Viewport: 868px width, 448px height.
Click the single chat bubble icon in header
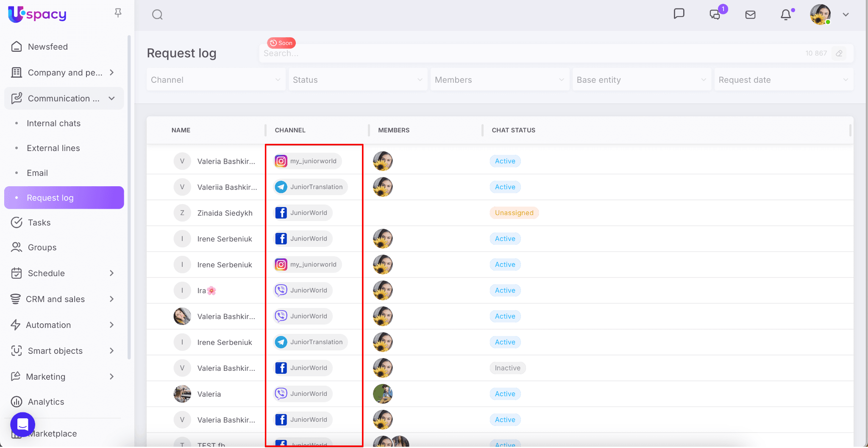click(679, 14)
